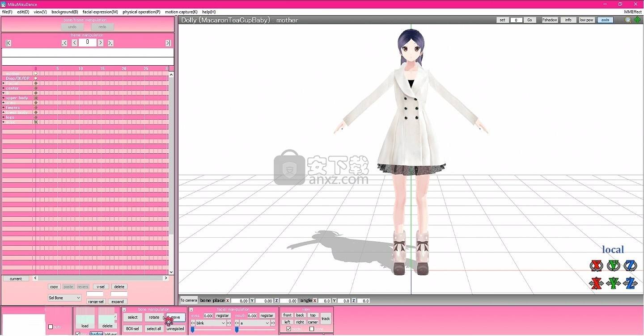Open the MMEffect menu

click(633, 12)
